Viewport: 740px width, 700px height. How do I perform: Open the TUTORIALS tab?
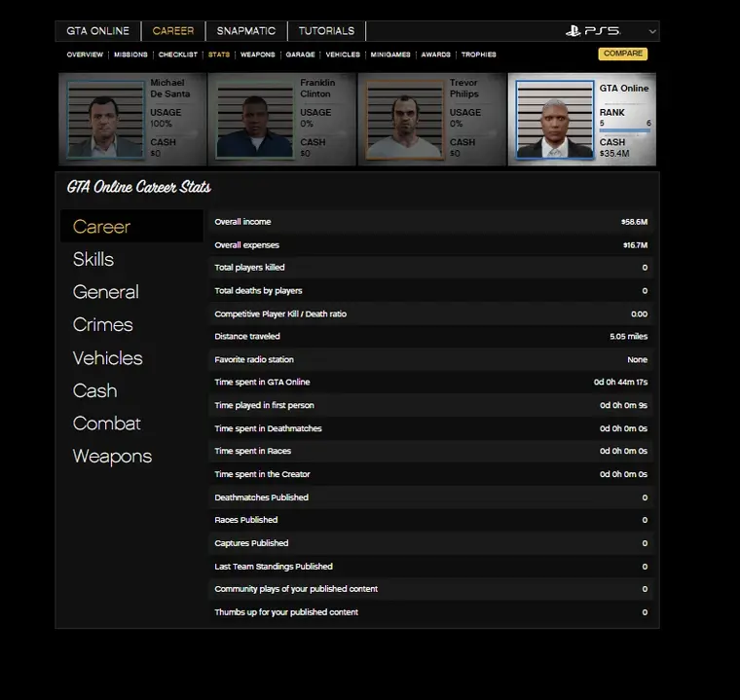coord(326,31)
